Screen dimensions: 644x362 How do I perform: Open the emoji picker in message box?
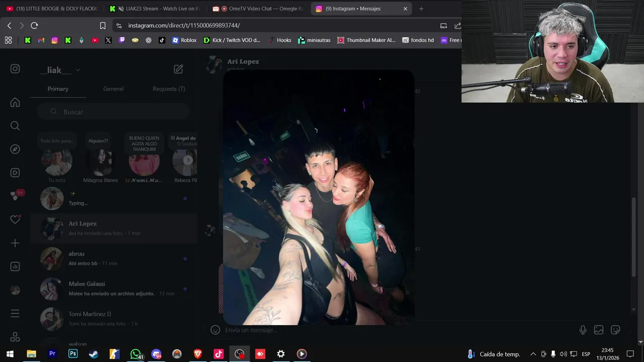215,330
